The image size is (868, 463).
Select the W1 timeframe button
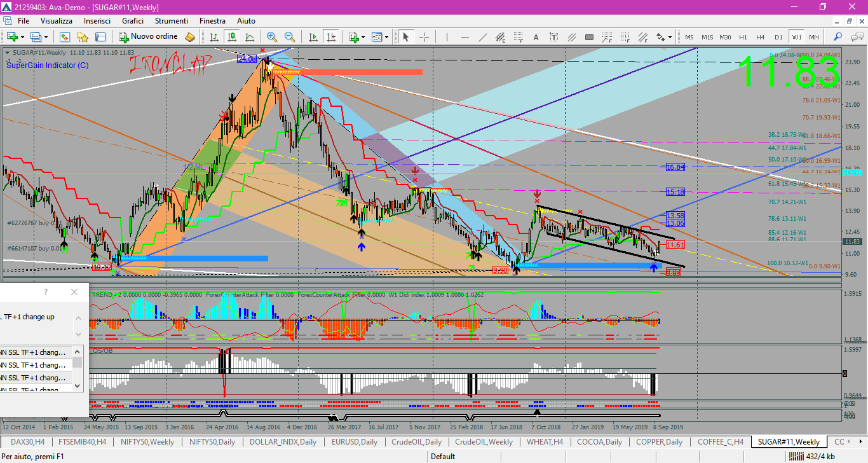(x=796, y=37)
